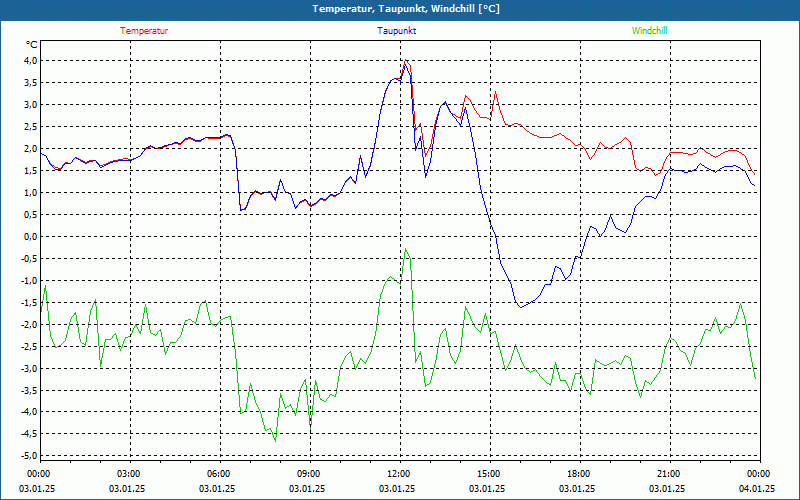800x500 pixels.
Task: Click the '09:00' time axis label
Action: click(x=310, y=474)
